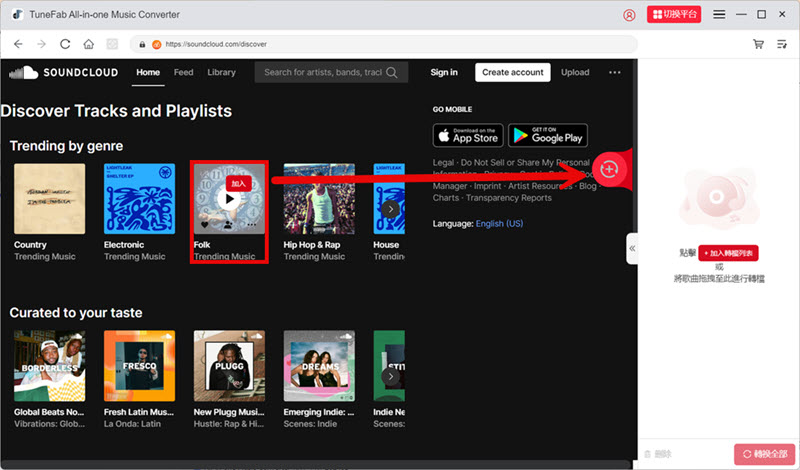800x470 pixels.
Task: Click the red add tag on Folk
Action: tap(238, 183)
